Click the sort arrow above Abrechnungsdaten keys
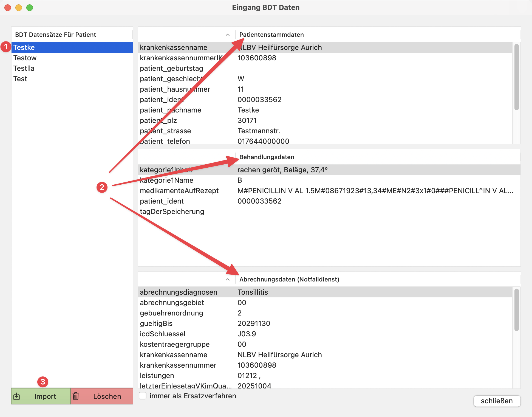 [x=227, y=280]
